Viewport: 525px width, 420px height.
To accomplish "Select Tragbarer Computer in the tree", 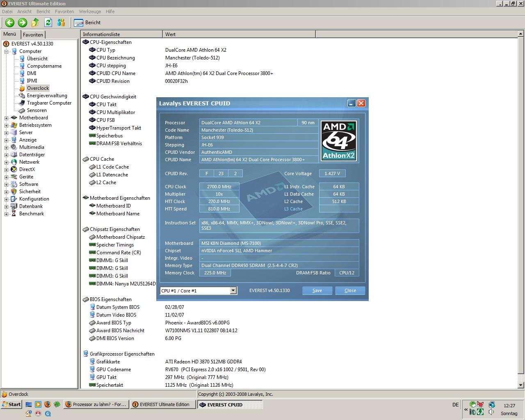I will pos(49,103).
